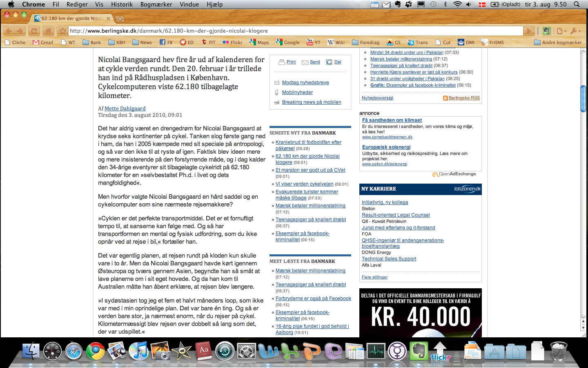The width and height of the screenshot is (588, 368).
Task: Open the volume control in menu bar
Action: pos(469,4)
